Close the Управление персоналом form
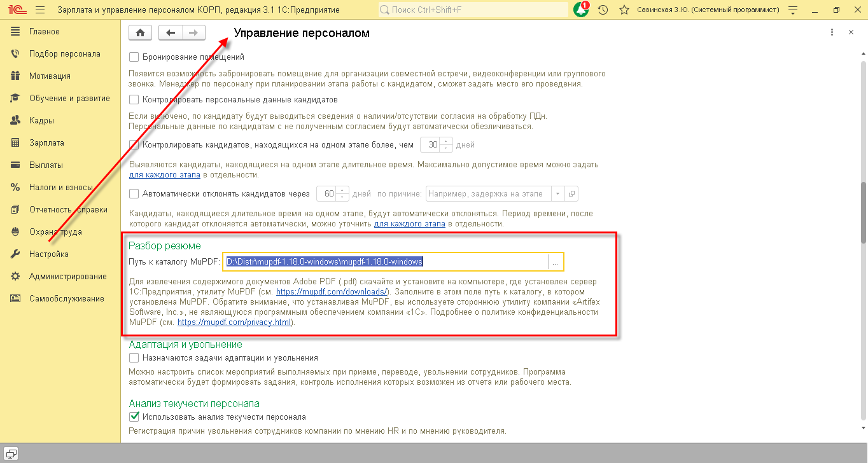 (850, 32)
